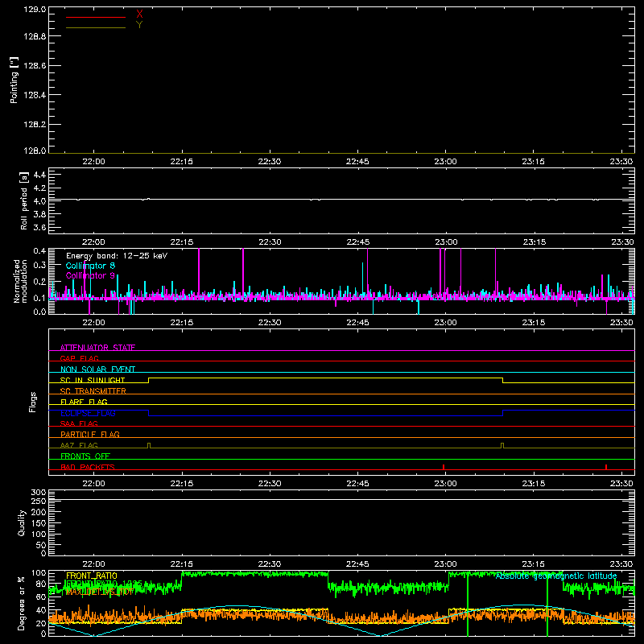
Task: Click 22:30 below the modulation panel
Action: point(270,323)
